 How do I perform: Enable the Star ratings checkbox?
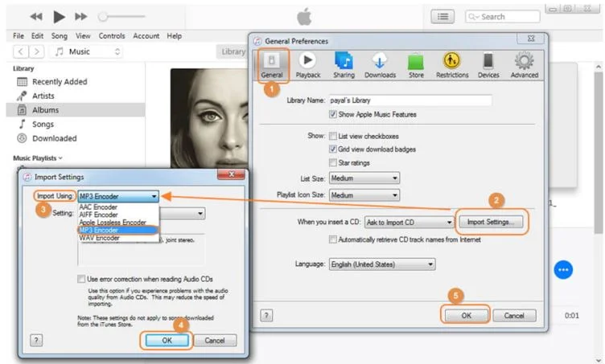333,162
